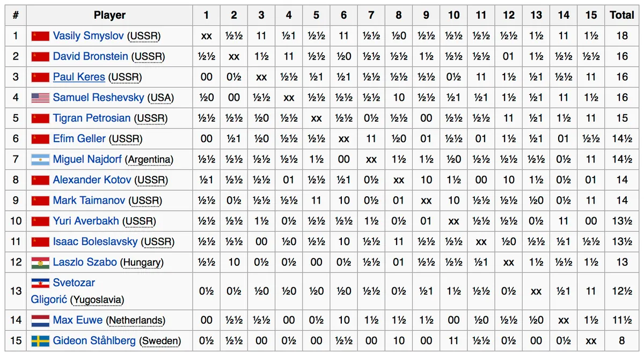Click the USA flag next to Samuel Reshevsky

40,98
